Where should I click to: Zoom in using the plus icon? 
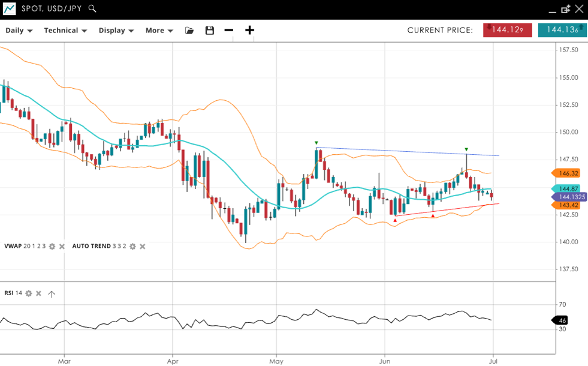(x=249, y=31)
